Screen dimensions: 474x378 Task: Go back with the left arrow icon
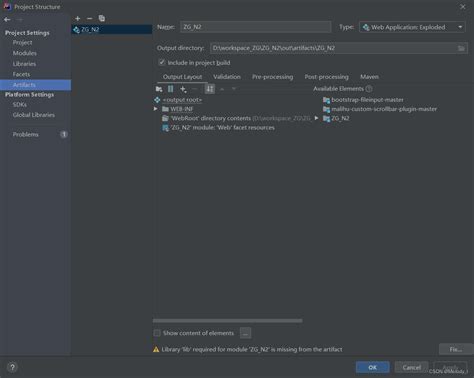click(x=7, y=20)
